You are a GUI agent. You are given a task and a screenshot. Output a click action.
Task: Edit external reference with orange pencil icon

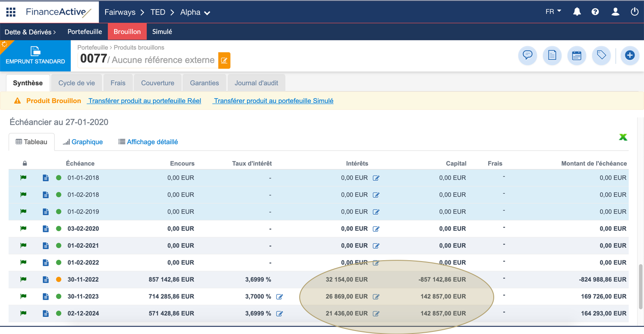[x=224, y=60]
